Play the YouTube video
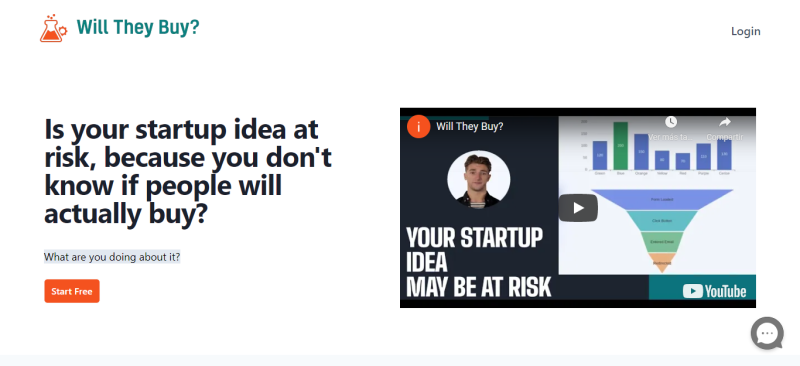Image resolution: width=800 pixels, height=366 pixels. pyautogui.click(x=578, y=208)
